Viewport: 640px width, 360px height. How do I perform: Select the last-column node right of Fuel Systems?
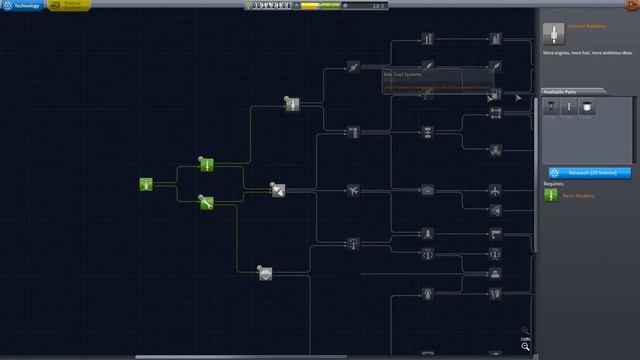(495, 66)
